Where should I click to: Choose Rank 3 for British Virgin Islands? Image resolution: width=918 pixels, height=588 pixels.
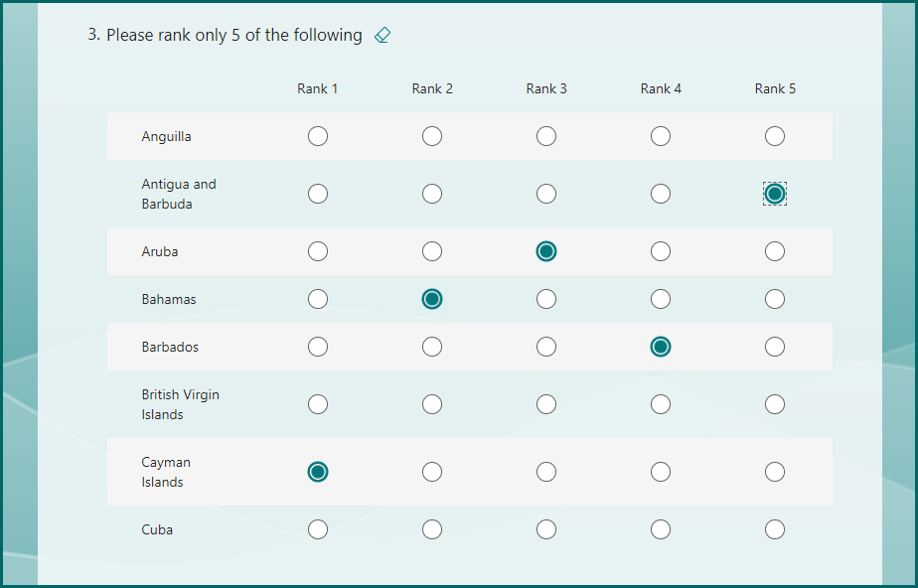point(546,404)
